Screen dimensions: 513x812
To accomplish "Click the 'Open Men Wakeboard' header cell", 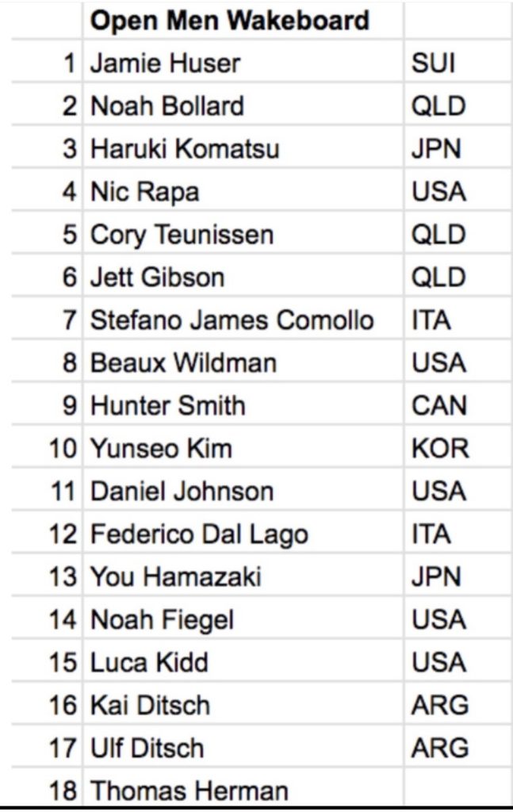I will point(230,21).
